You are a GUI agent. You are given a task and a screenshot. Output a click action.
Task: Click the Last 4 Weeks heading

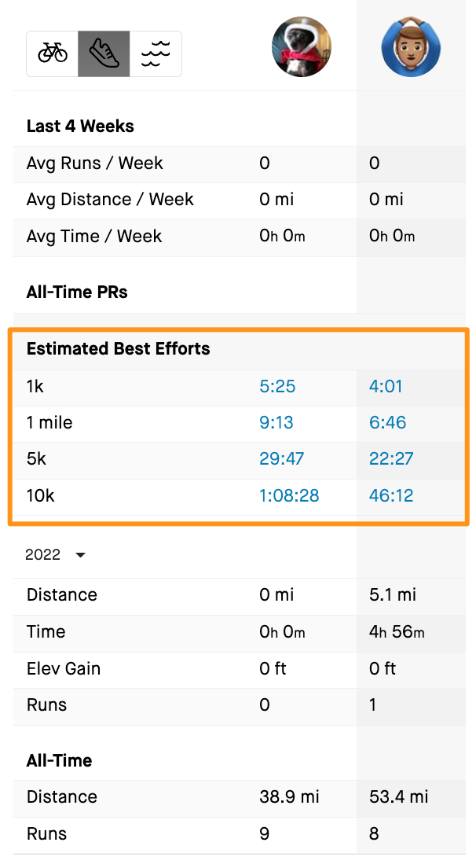(80, 127)
